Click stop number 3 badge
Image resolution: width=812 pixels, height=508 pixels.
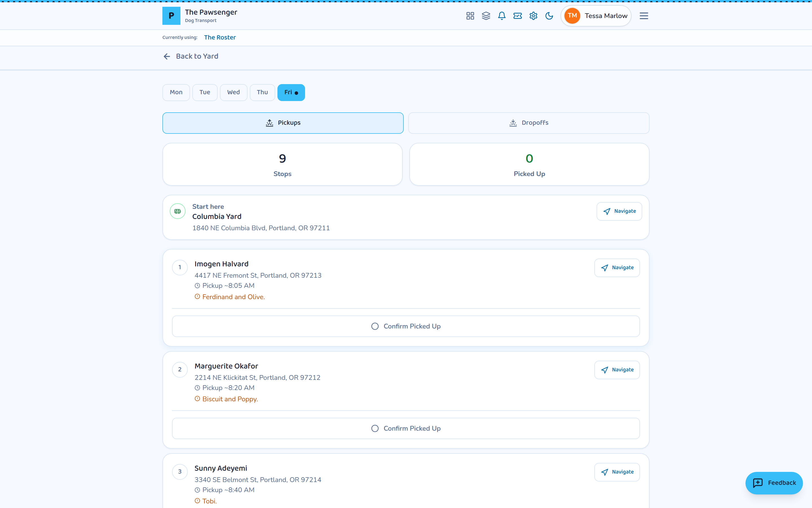pos(180,472)
